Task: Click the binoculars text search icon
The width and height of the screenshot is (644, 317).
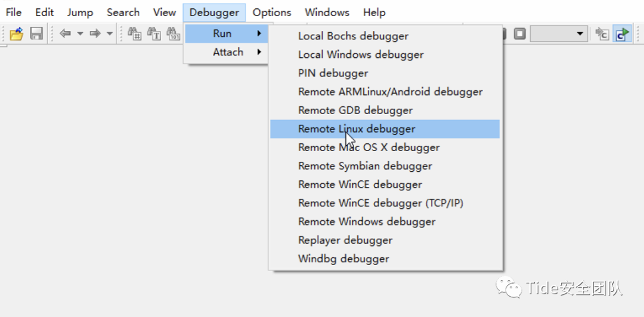Action: coord(154,33)
